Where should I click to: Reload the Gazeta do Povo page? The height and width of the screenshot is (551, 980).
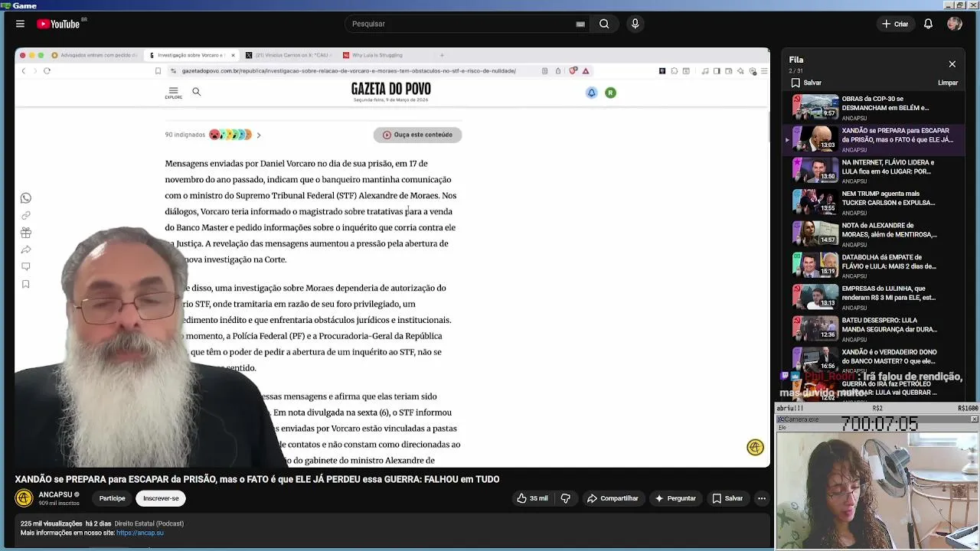pos(47,70)
